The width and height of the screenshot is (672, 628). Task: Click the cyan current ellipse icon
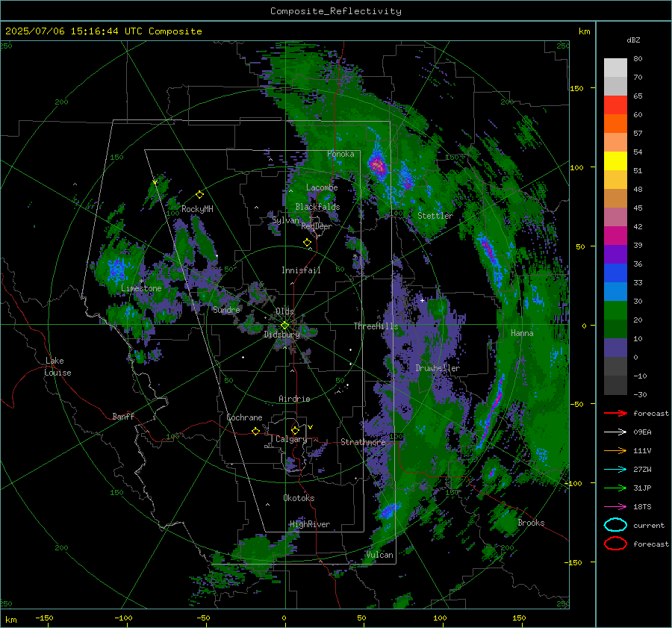coord(615,525)
